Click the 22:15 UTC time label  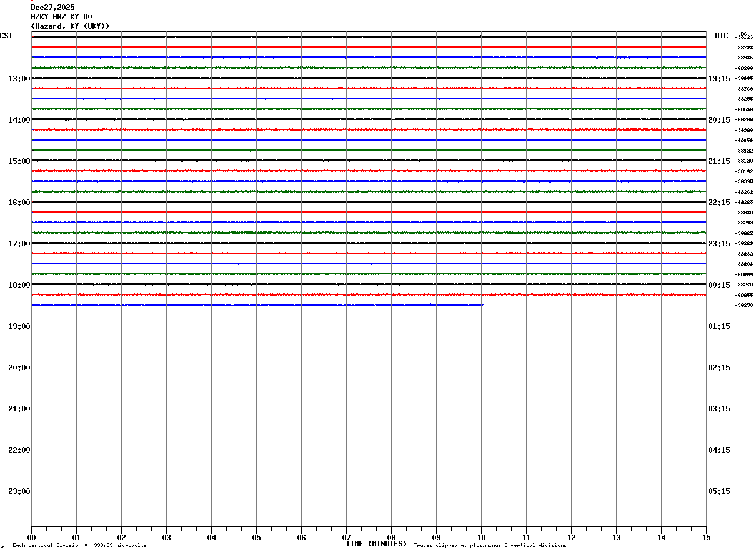pos(719,203)
